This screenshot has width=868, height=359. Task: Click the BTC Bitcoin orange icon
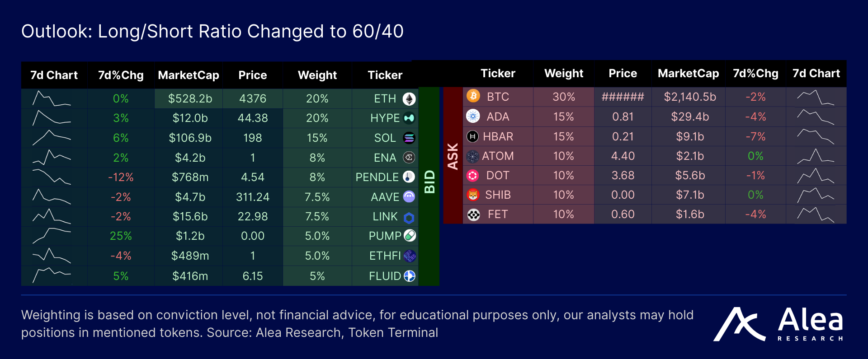coord(473,96)
